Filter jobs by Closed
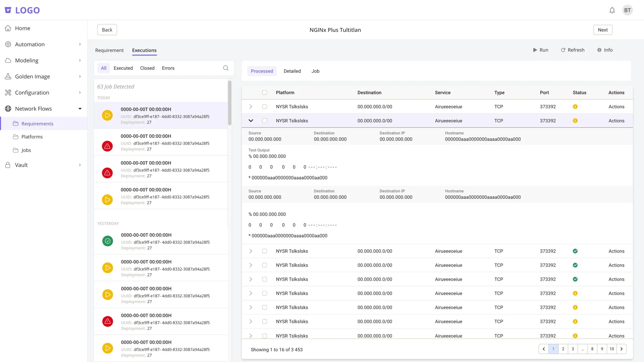The width and height of the screenshot is (644, 362). pos(147,68)
